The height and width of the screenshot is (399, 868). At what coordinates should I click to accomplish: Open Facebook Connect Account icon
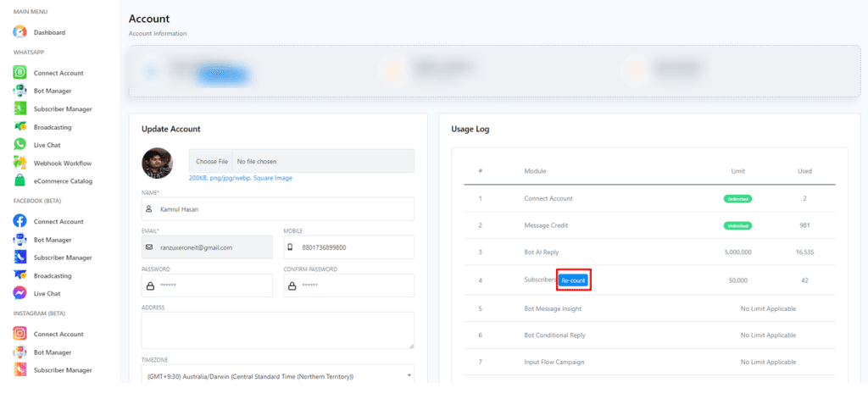coord(19,221)
